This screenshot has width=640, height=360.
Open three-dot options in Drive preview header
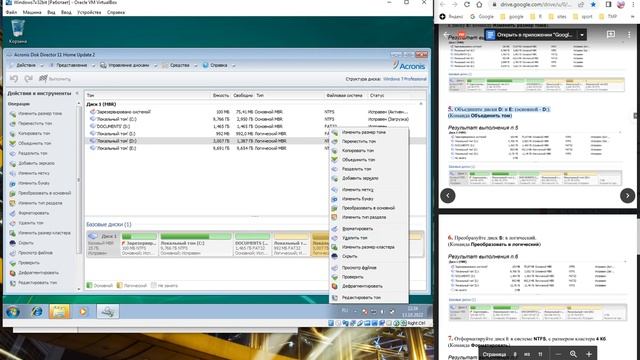(x=629, y=35)
